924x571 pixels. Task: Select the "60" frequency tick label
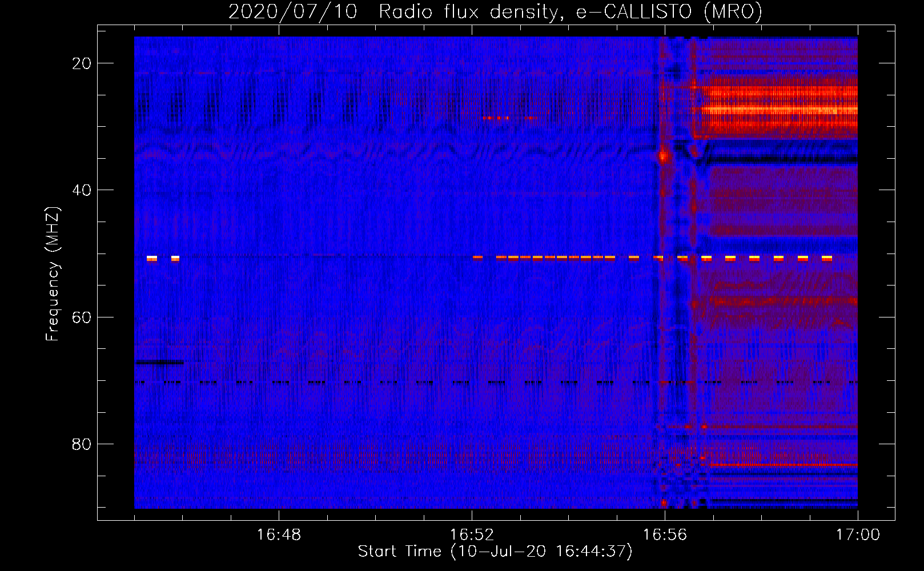point(82,317)
